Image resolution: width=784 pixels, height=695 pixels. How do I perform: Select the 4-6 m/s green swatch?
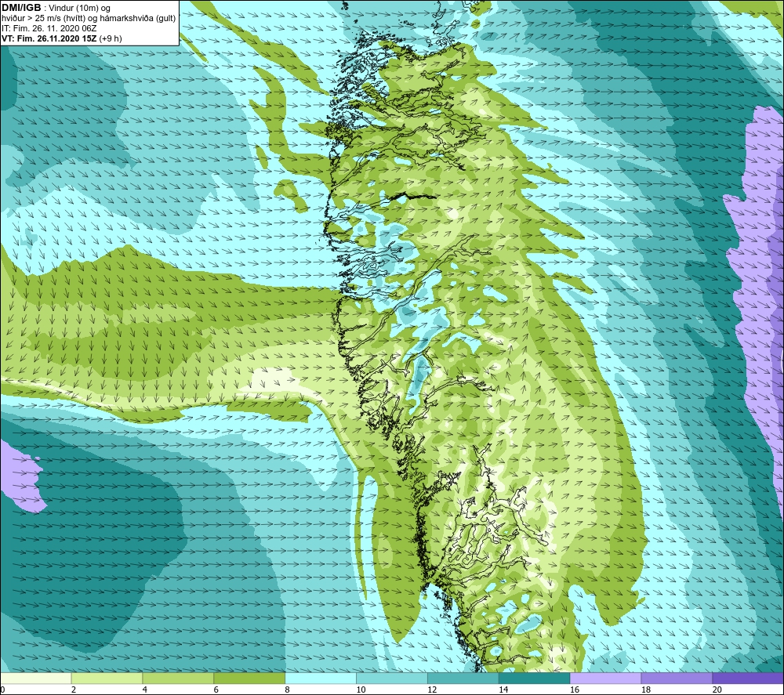point(178,678)
